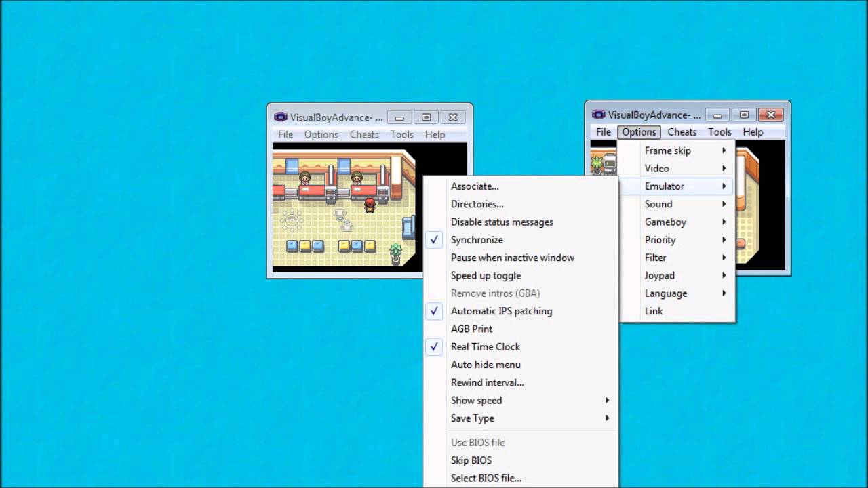Minimize the left VisualBoyAdvance window
The height and width of the screenshot is (488, 868).
[399, 117]
